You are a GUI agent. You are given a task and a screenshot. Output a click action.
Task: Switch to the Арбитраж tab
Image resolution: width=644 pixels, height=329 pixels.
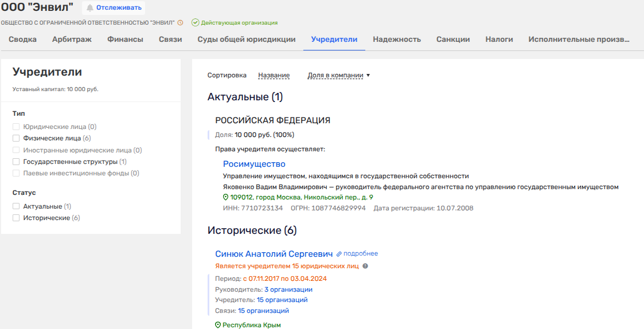(x=72, y=40)
